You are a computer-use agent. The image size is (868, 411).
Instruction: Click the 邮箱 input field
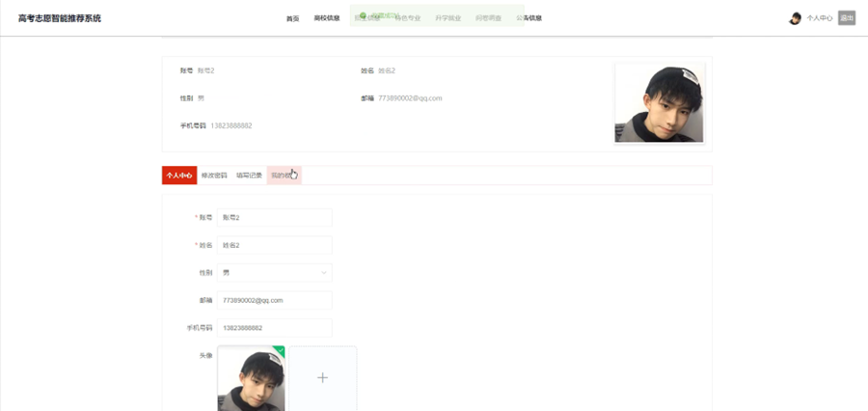[275, 300]
